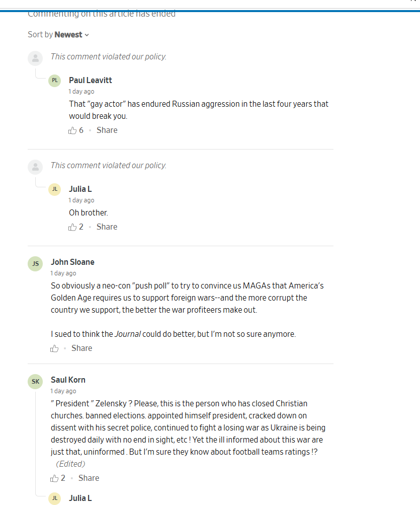Click Julia L's name above "Oh brother"

tap(80, 189)
